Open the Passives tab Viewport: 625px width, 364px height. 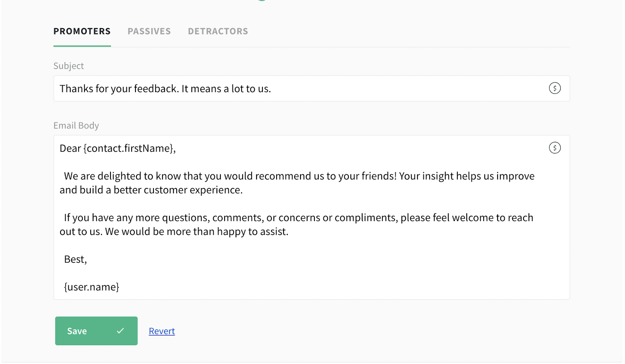(149, 31)
